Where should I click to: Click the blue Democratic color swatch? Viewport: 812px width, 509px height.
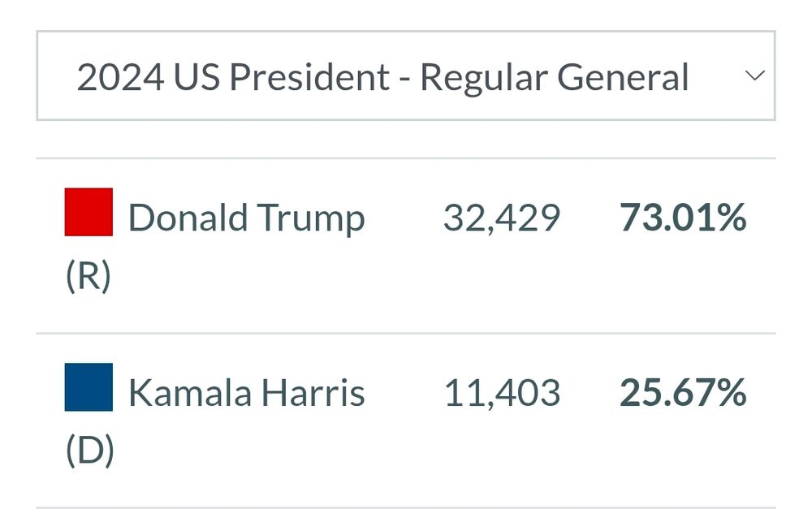(x=89, y=387)
